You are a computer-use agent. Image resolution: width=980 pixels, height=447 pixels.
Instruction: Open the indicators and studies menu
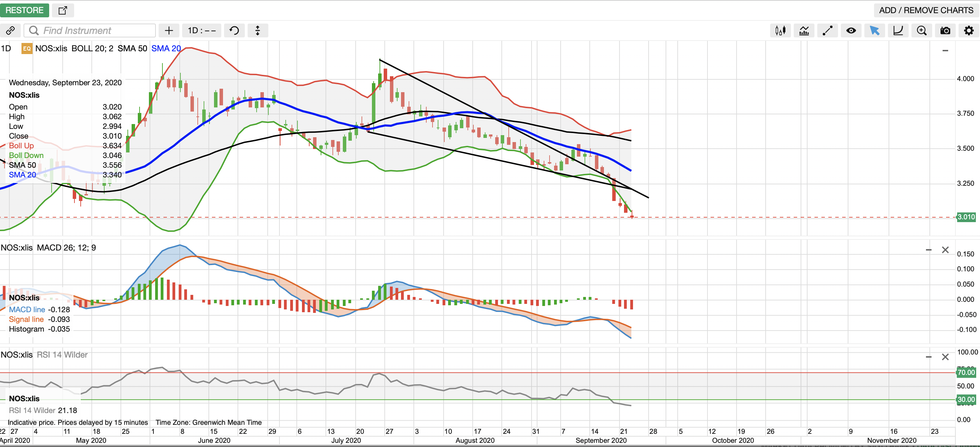click(x=804, y=30)
